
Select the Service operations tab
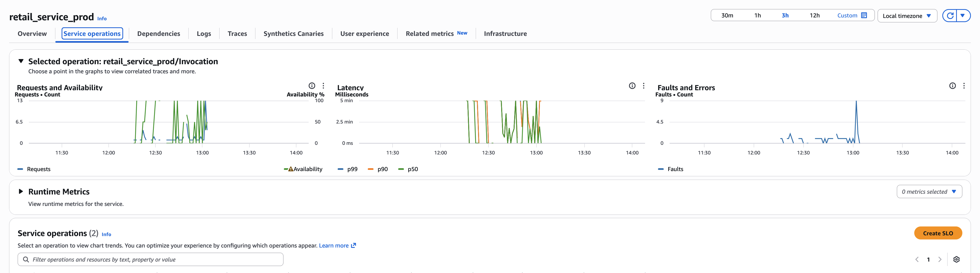(92, 34)
